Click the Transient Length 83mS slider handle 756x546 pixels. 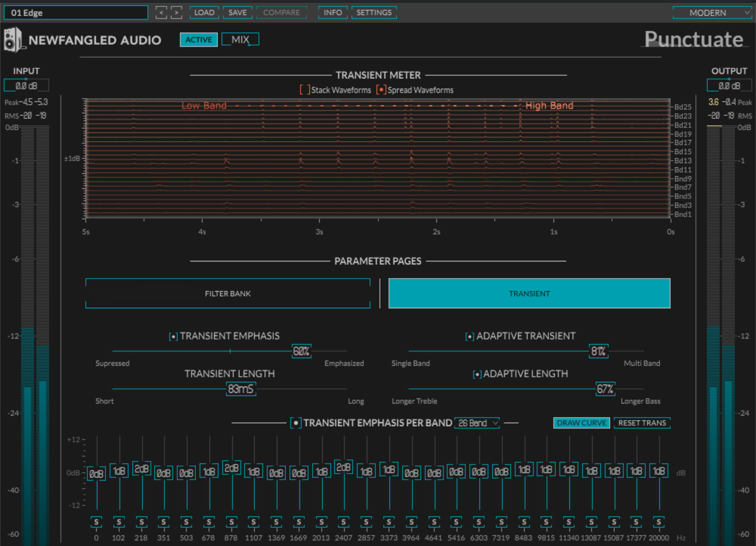click(241, 389)
